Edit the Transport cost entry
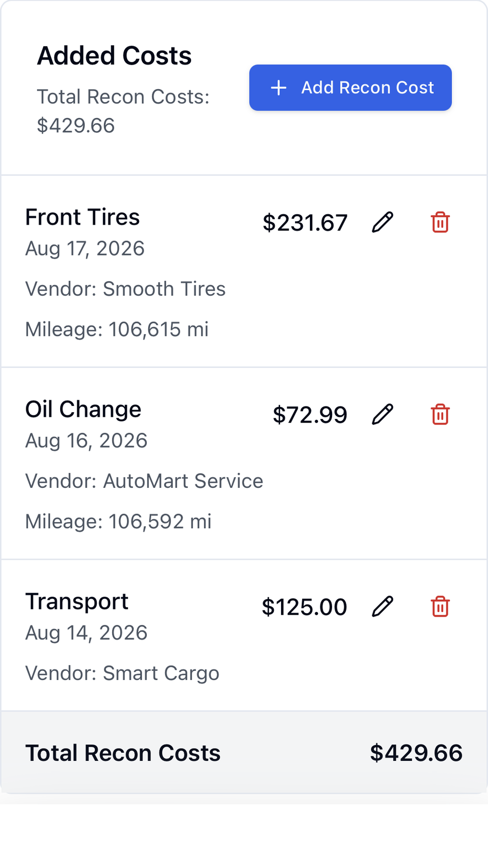This screenshot has width=488, height=868. pos(383,607)
